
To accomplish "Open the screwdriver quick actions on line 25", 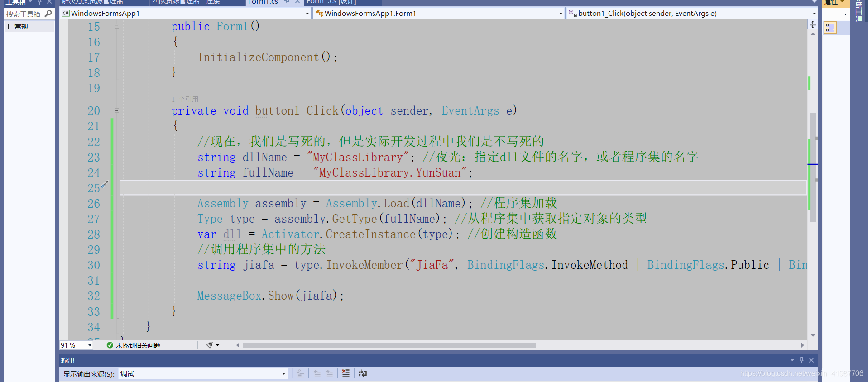I will click(x=105, y=185).
